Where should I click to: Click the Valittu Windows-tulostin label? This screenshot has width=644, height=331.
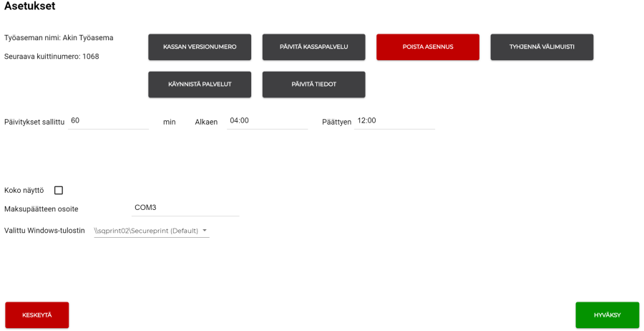click(x=44, y=231)
